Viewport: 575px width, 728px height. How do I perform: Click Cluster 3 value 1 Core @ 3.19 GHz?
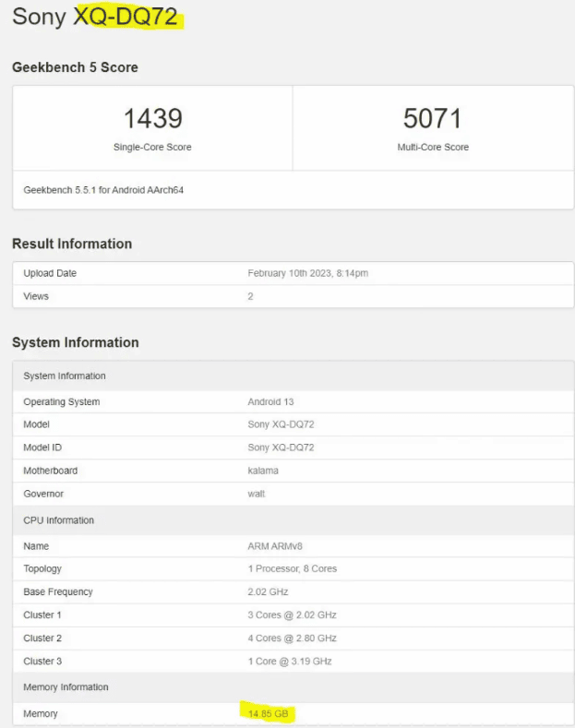pyautogui.click(x=290, y=661)
